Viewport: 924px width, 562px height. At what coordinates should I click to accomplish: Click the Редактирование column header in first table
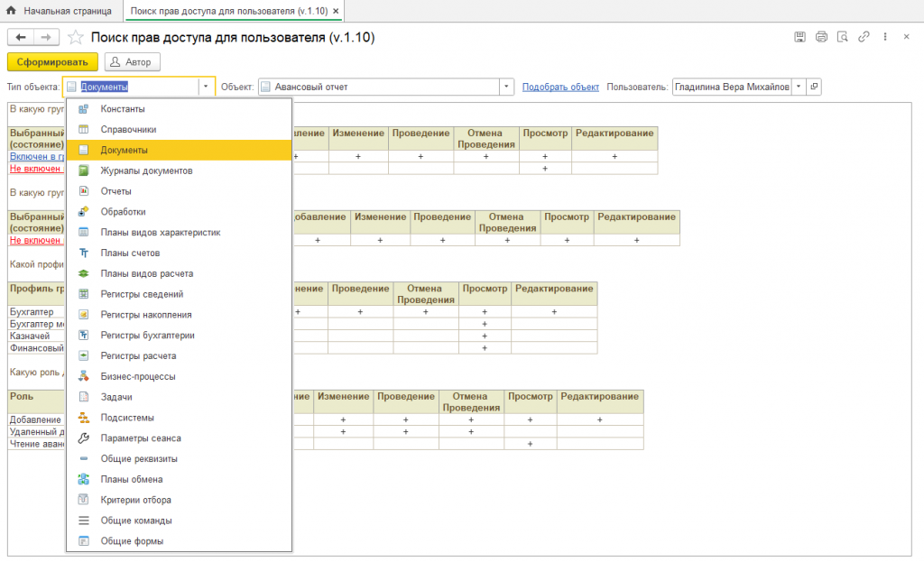(614, 138)
